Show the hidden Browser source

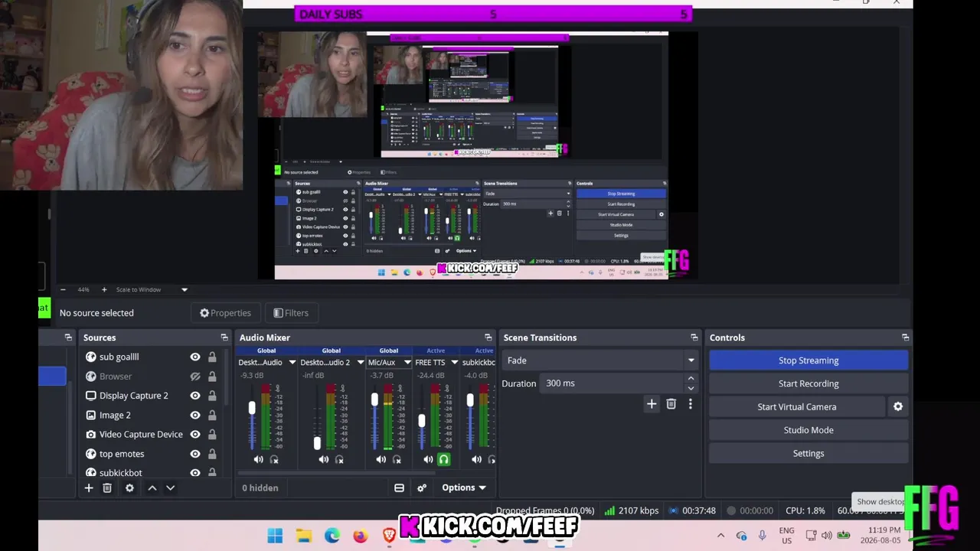click(195, 377)
